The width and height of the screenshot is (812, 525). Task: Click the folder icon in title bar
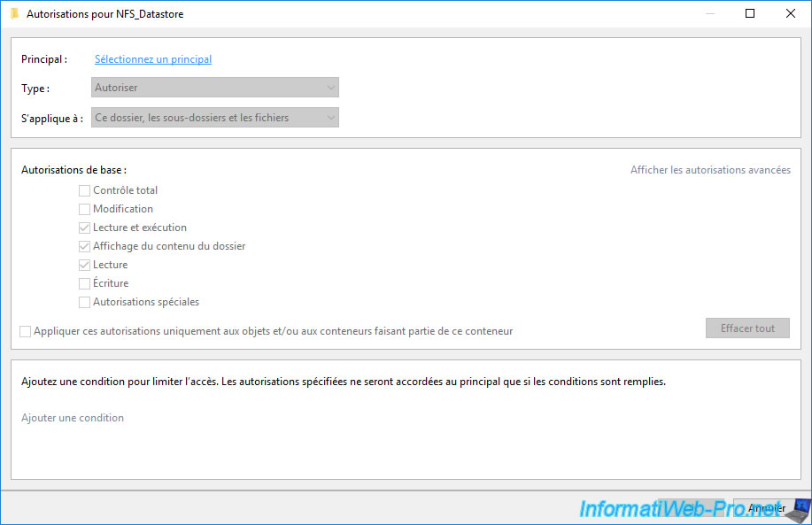[x=14, y=14]
